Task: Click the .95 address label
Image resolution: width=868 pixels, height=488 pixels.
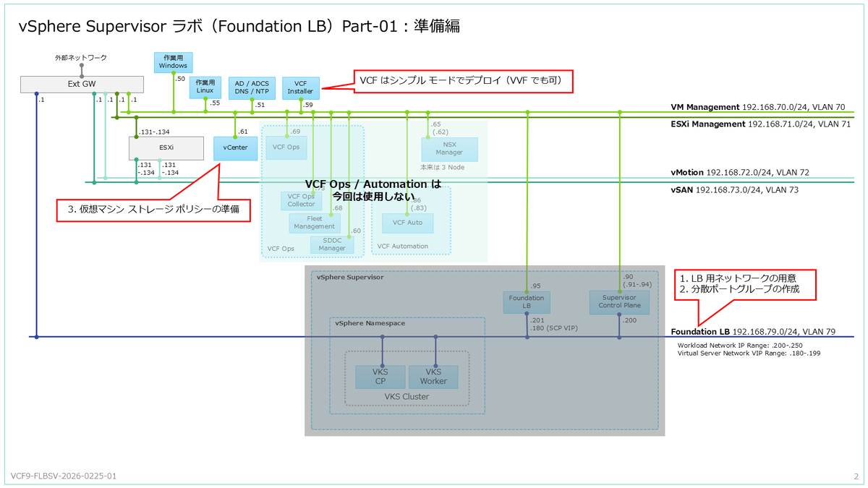Action: click(x=536, y=286)
